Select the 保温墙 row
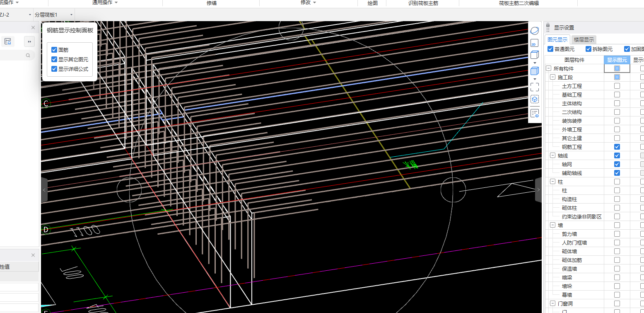Image resolution: width=644 pixels, height=313 pixels. click(x=569, y=269)
